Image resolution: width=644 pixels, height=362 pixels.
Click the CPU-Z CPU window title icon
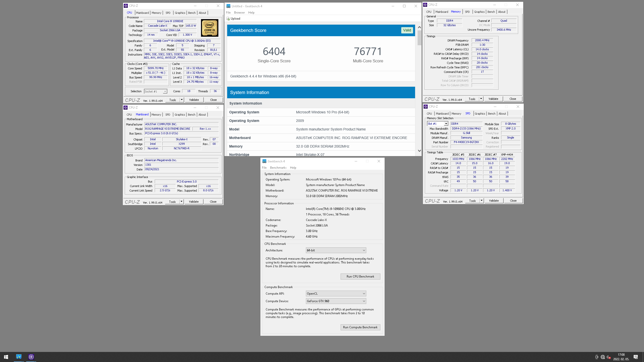click(x=126, y=6)
